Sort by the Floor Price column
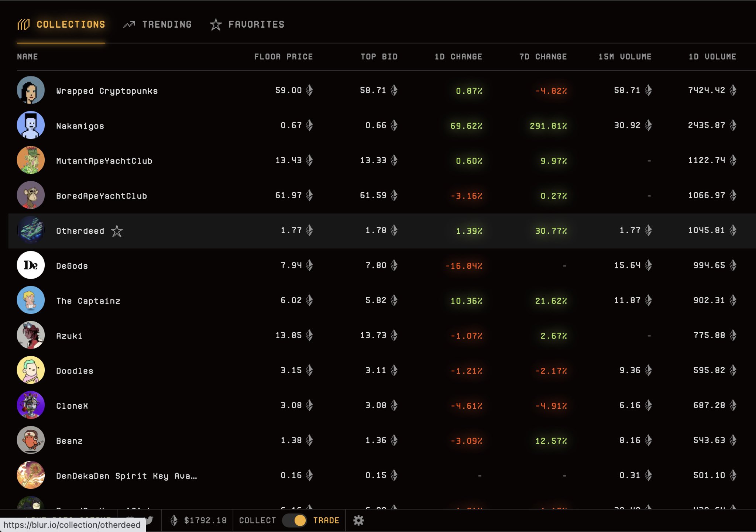The width and height of the screenshot is (756, 532). pos(283,57)
